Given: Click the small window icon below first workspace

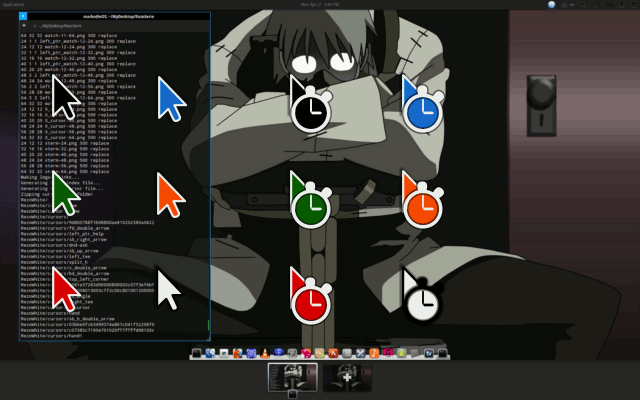Looking at the screenshot, I should 292,394.
